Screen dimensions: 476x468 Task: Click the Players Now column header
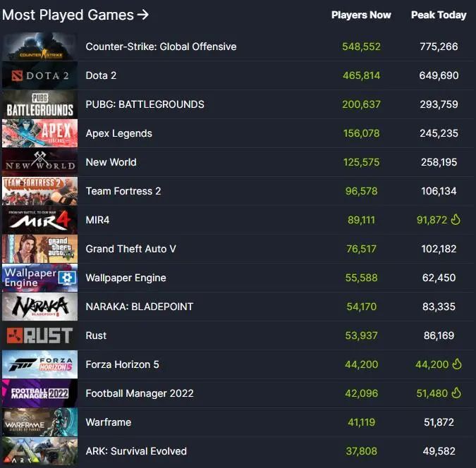[361, 15]
